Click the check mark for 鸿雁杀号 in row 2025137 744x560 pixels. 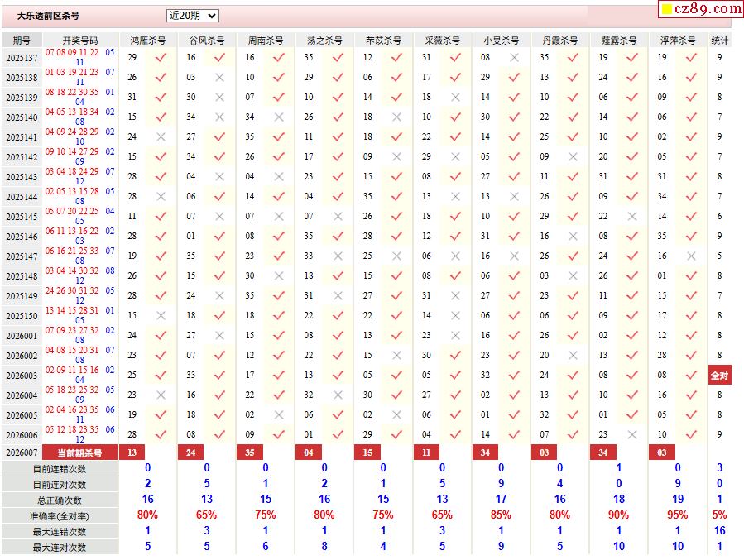161,57
